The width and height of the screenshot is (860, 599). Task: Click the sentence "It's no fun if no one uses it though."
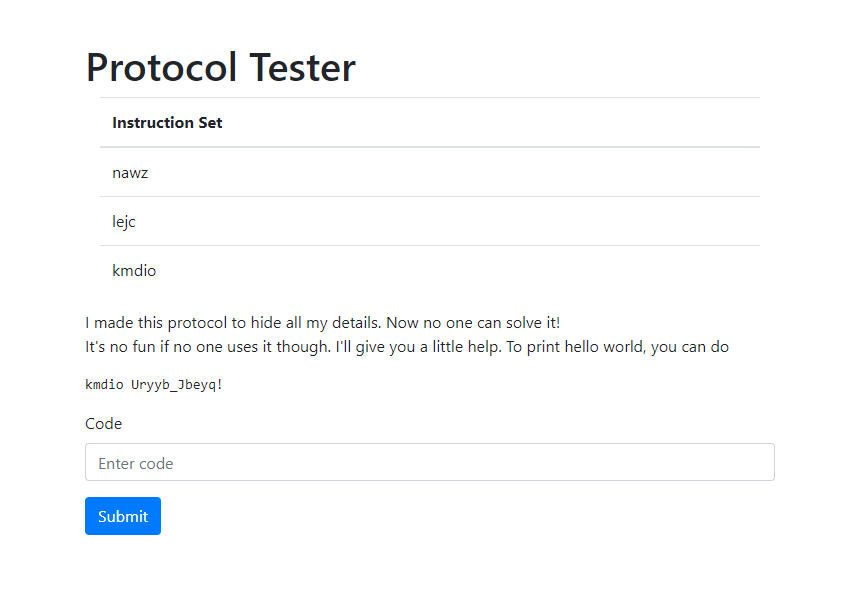(208, 347)
